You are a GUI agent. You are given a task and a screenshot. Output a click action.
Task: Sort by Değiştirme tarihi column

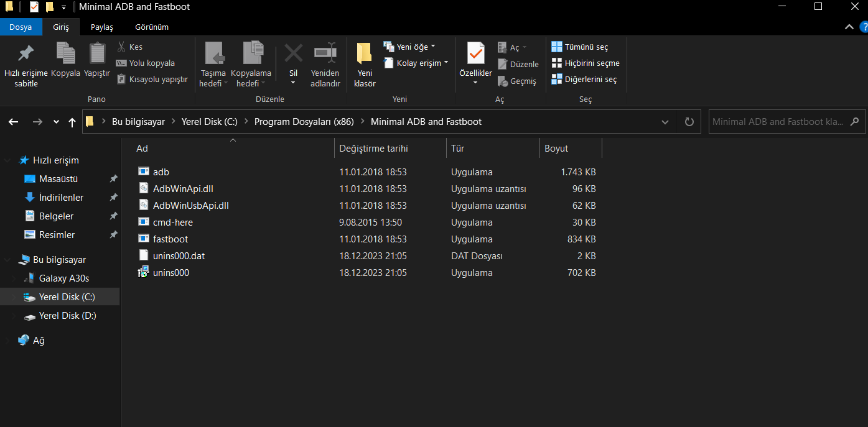(x=390, y=149)
